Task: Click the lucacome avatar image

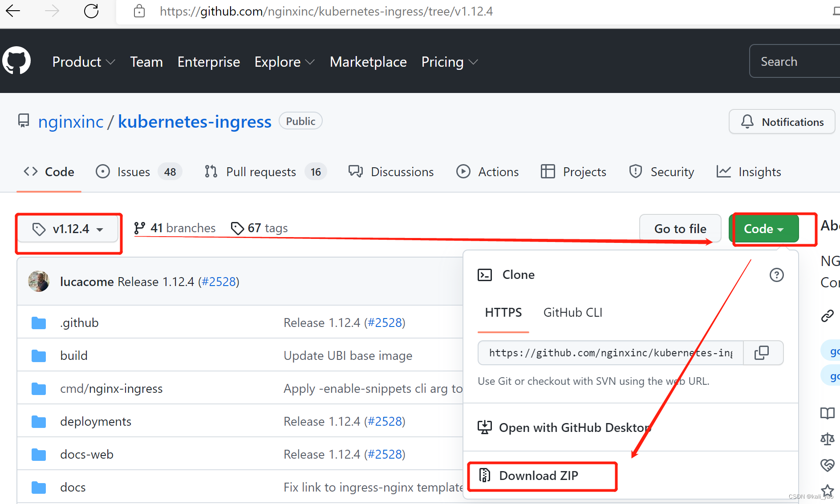Action: point(39,281)
